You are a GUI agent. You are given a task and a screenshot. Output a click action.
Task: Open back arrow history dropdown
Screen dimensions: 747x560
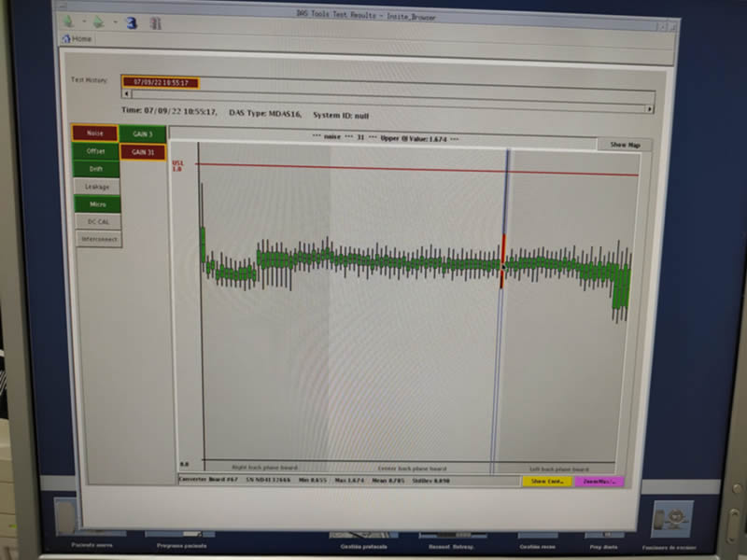[x=83, y=22]
